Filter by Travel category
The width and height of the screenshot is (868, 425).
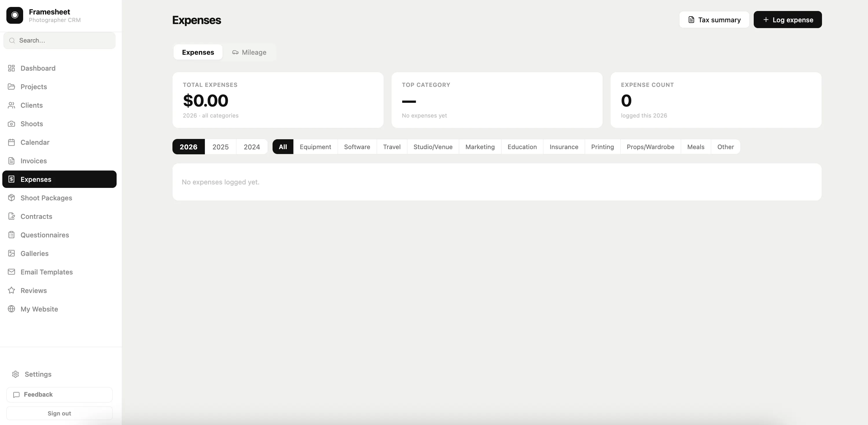(x=391, y=146)
